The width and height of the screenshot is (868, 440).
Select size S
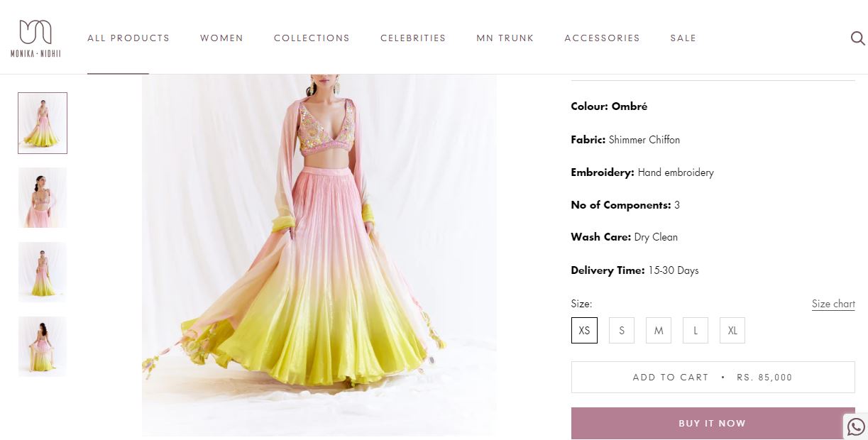click(621, 330)
